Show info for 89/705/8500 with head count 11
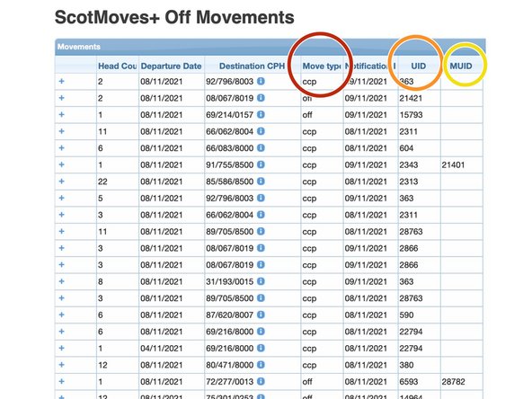 click(261, 231)
